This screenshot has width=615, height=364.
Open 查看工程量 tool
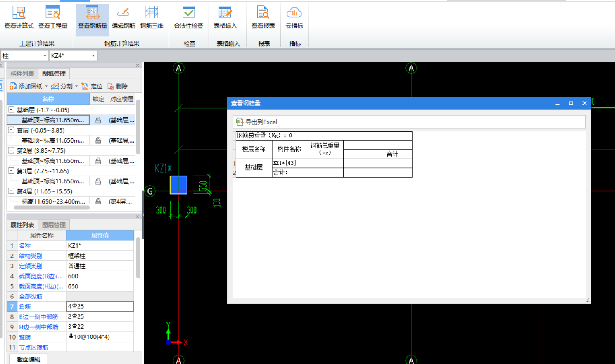coord(53,17)
